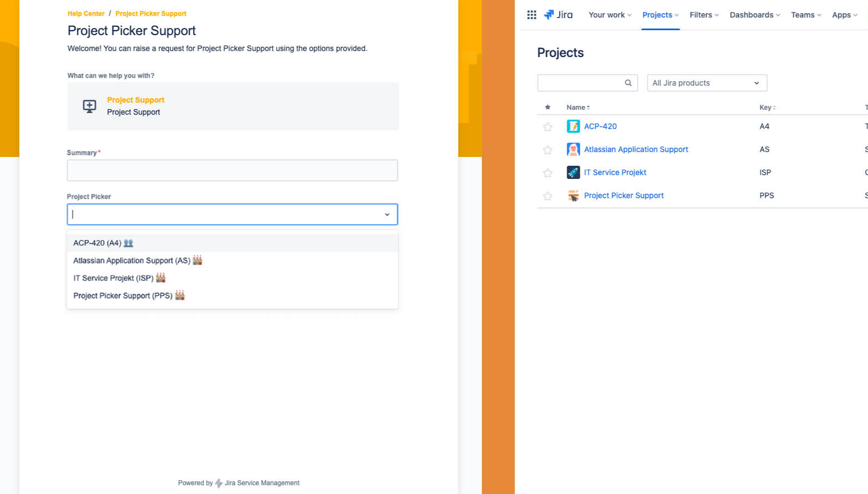Select Atlassian Application Support (AS) option
868x494 pixels.
coord(233,261)
